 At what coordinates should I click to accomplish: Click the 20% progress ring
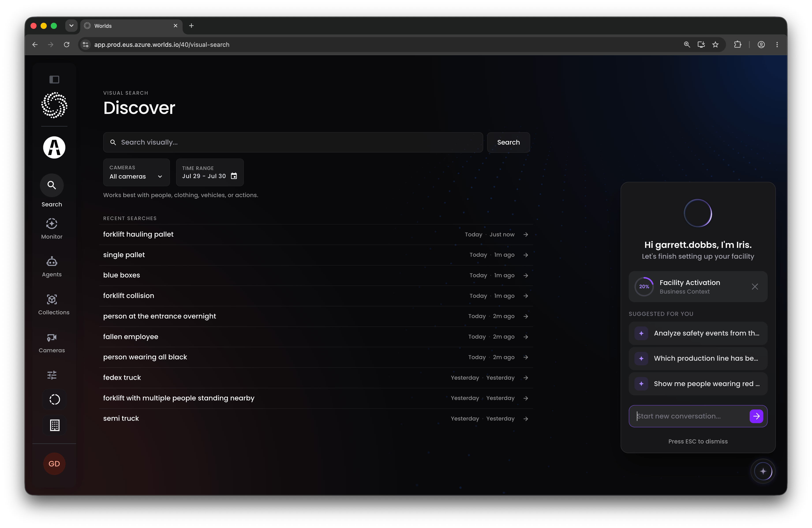tap(644, 287)
